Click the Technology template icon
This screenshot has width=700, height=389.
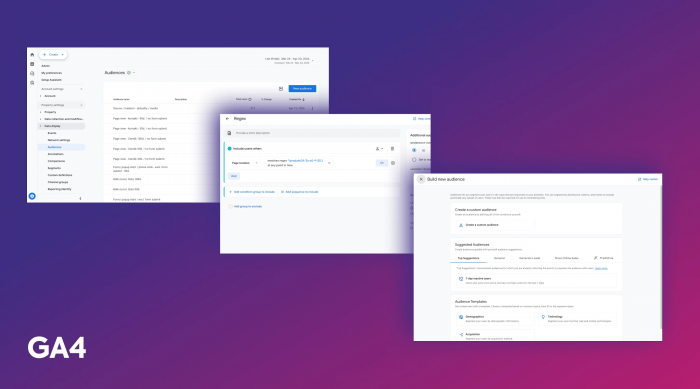coord(543,317)
